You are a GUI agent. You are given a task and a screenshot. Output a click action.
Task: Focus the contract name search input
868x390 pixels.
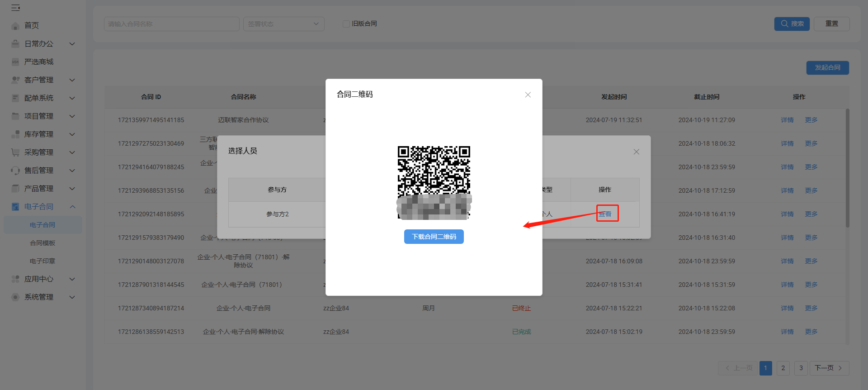point(172,24)
